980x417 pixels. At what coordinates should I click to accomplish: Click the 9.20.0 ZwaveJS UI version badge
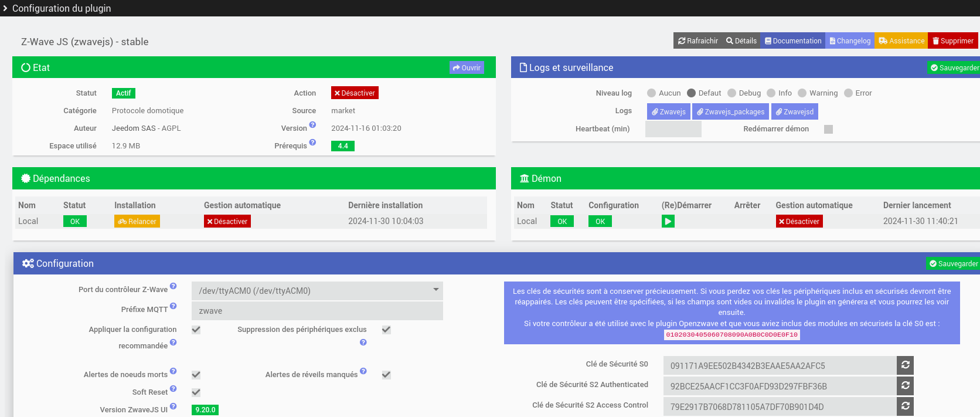(x=205, y=410)
